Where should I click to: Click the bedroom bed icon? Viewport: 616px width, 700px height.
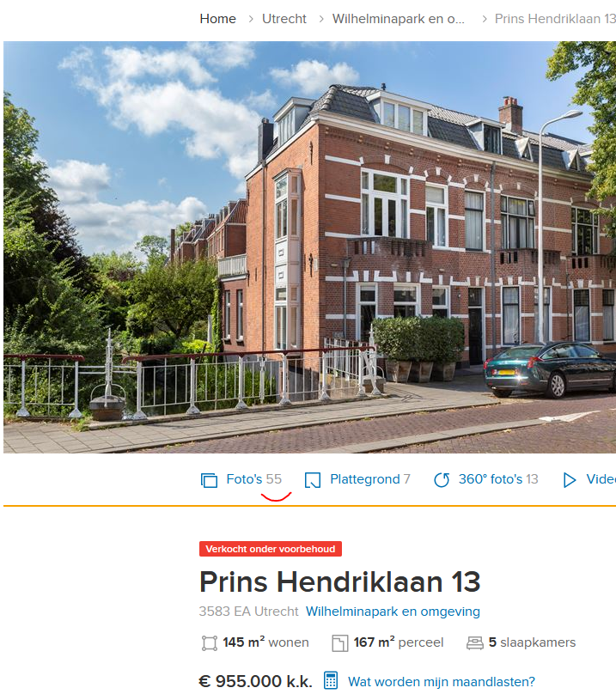tap(475, 643)
